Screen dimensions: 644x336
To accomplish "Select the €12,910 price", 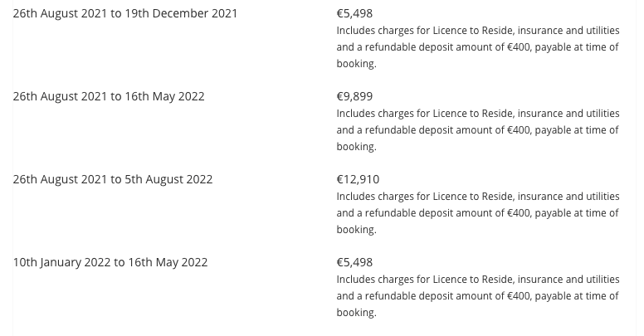I will pyautogui.click(x=358, y=179).
